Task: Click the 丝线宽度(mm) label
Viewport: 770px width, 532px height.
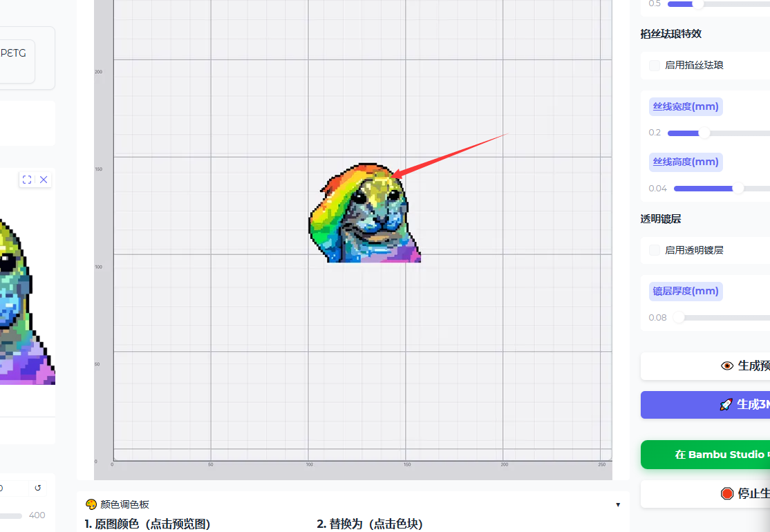Action: point(686,106)
